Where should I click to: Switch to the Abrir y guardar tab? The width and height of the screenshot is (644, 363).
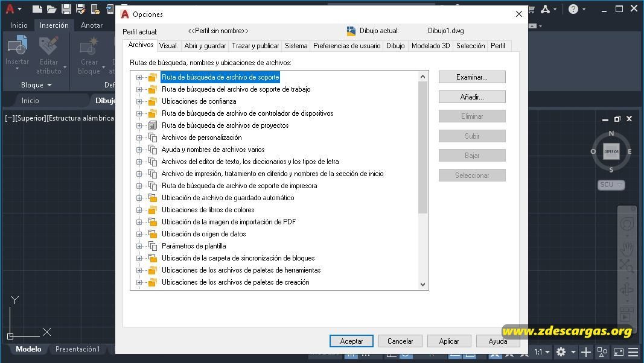click(x=205, y=46)
